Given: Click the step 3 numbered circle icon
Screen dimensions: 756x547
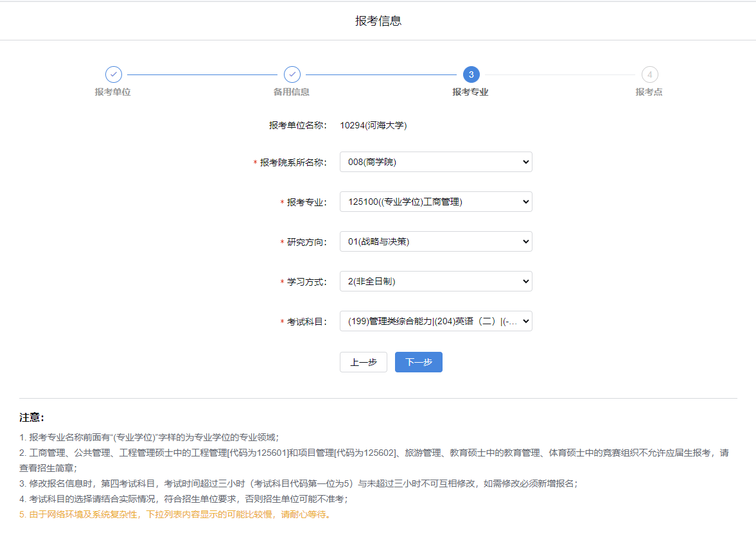Looking at the screenshot, I should pyautogui.click(x=471, y=74).
